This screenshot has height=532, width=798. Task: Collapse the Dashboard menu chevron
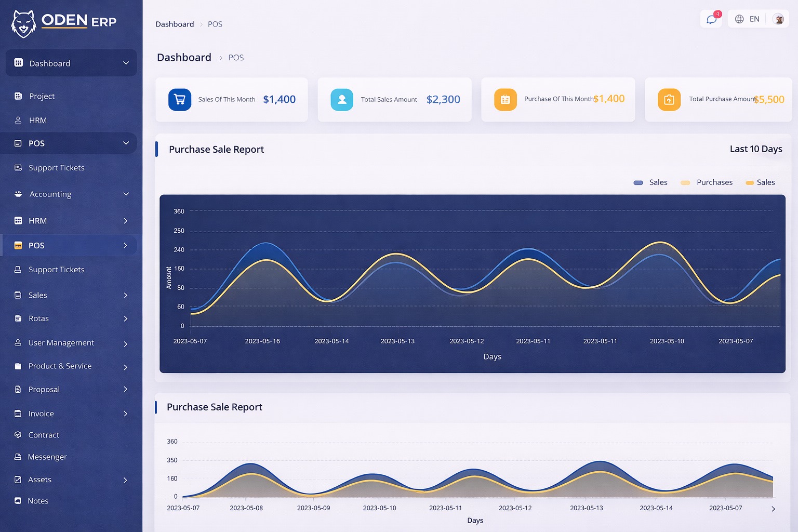pyautogui.click(x=126, y=63)
